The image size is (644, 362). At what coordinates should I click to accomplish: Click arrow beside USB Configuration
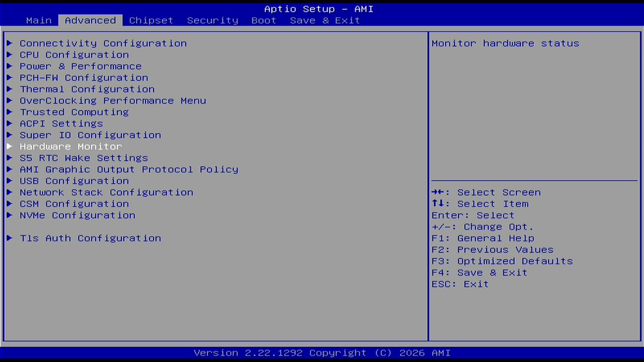point(10,181)
